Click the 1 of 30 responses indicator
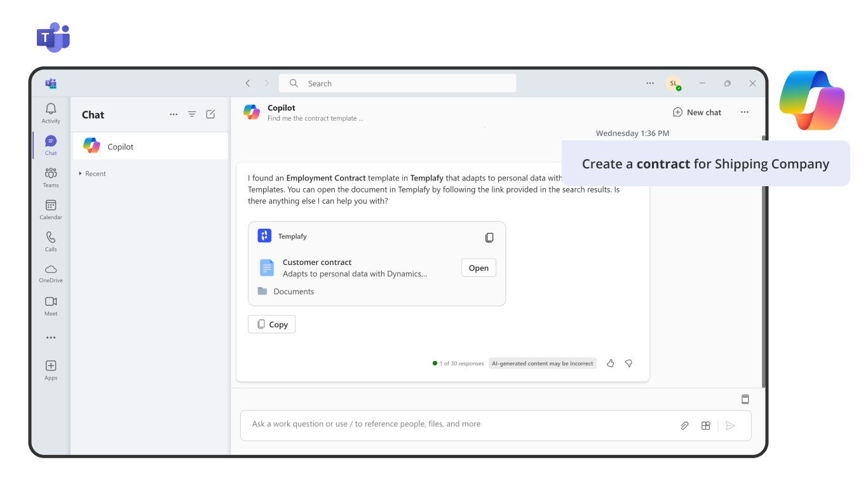868x488 pixels. (458, 363)
